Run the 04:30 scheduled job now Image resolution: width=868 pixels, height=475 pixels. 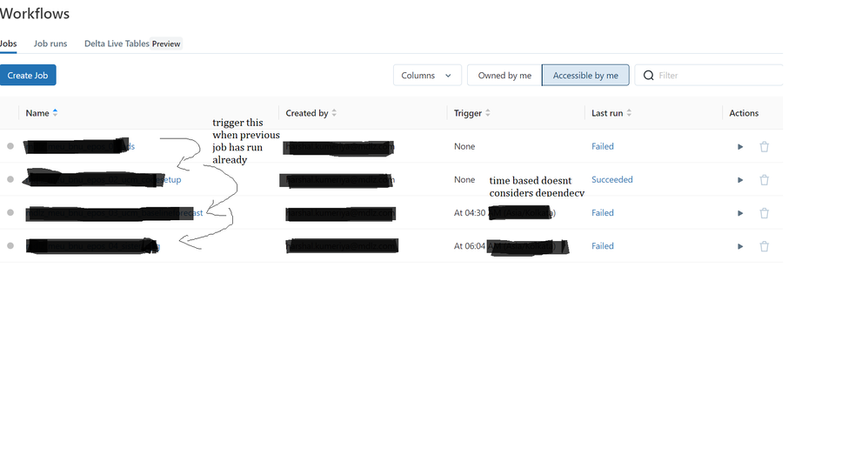pyautogui.click(x=740, y=213)
